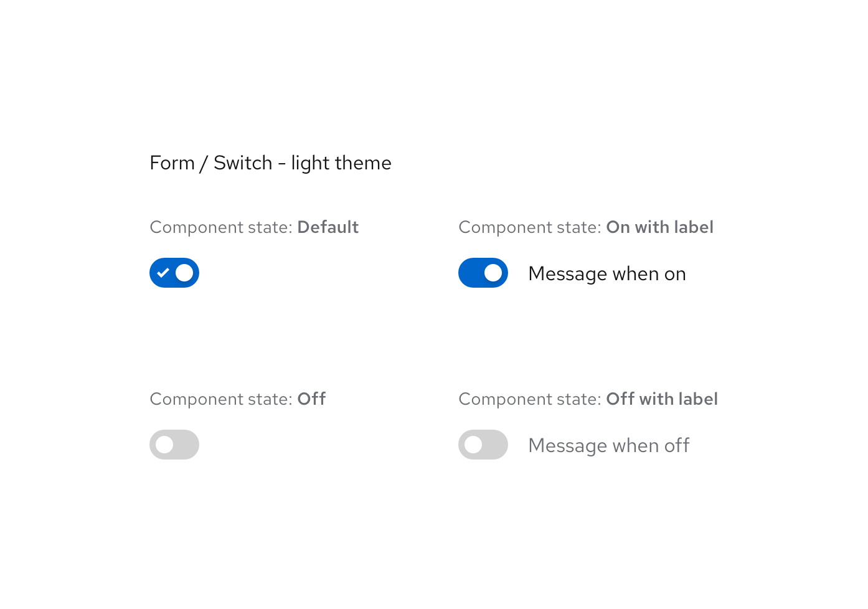The width and height of the screenshot is (868, 609).
Task: Click the knob of the Off with label switch
Action: point(473,445)
